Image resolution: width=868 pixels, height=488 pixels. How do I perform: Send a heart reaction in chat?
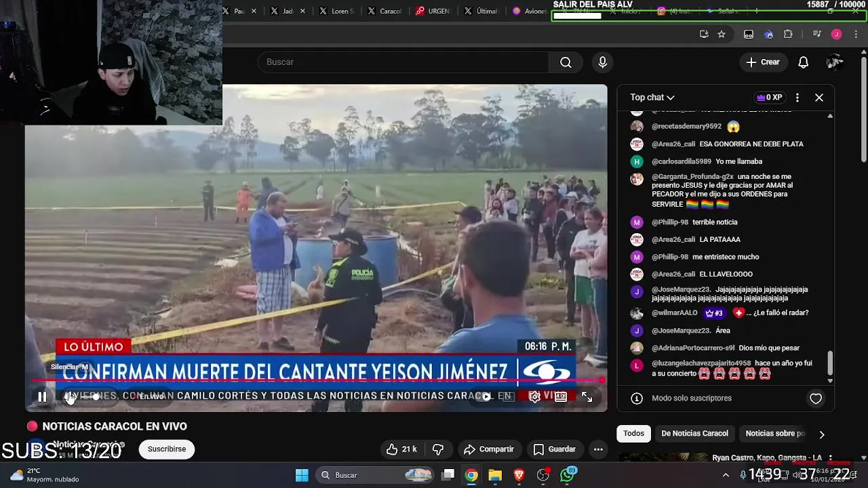coord(816,399)
